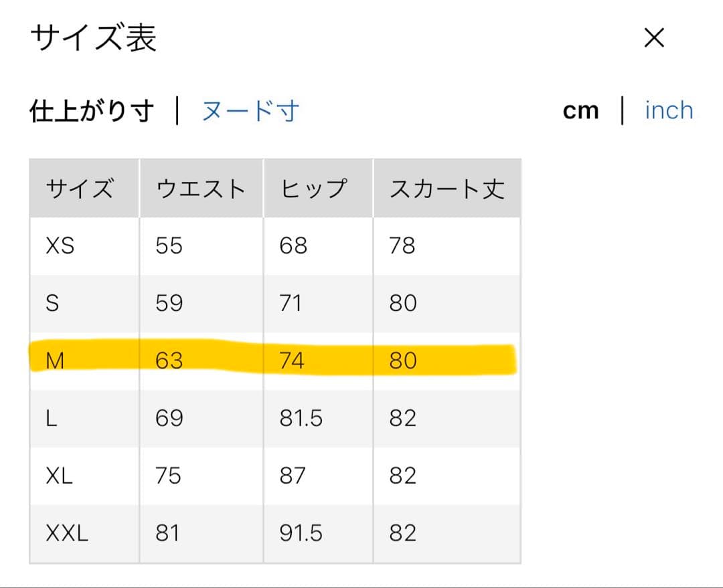Screen dimensions: 723x588
Task: Switch to the ヌード寸 tab
Action: [x=250, y=111]
